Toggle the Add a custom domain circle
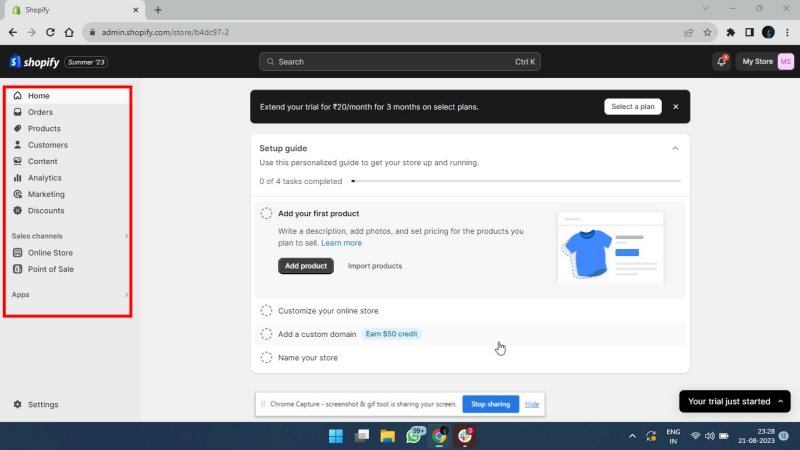Viewport: 800px width, 450px height. pos(266,334)
